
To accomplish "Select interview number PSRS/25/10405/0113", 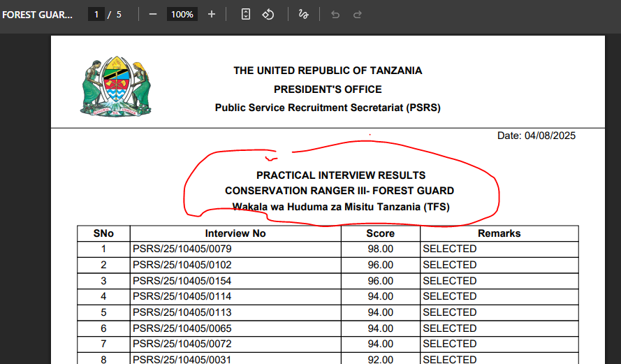I will pos(182,312).
